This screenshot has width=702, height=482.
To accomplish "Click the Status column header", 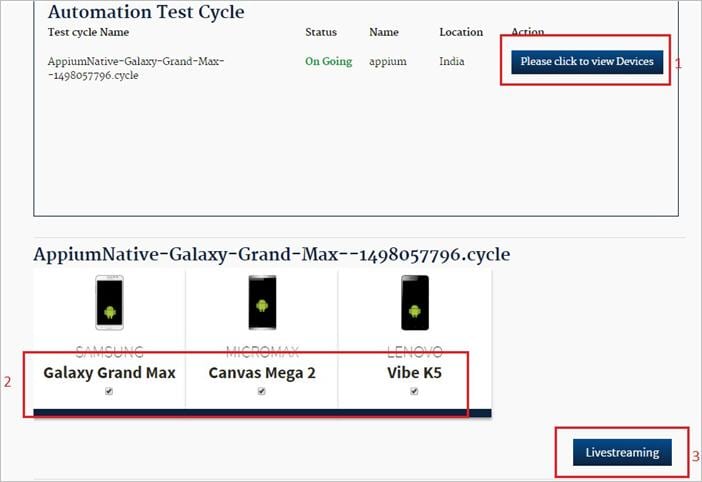I will pos(321,32).
